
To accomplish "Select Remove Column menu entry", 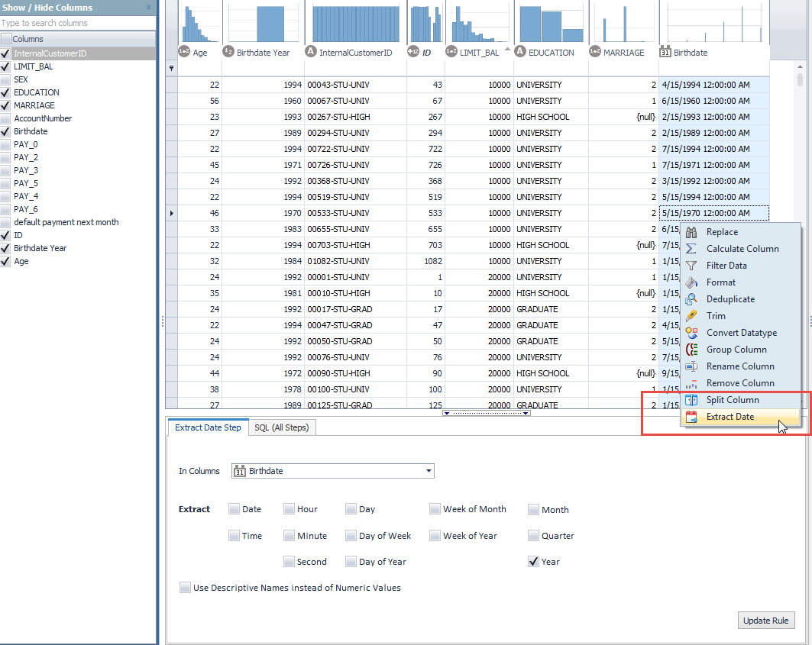I will (740, 383).
